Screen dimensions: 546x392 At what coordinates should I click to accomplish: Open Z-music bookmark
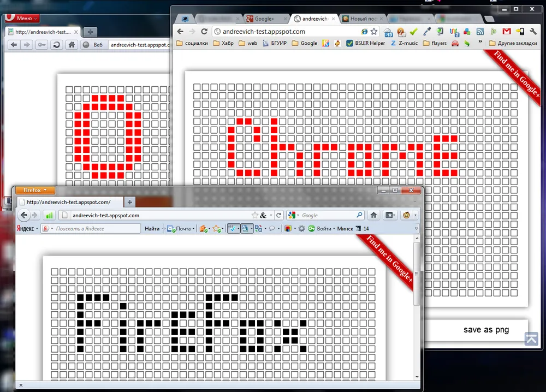[404, 43]
